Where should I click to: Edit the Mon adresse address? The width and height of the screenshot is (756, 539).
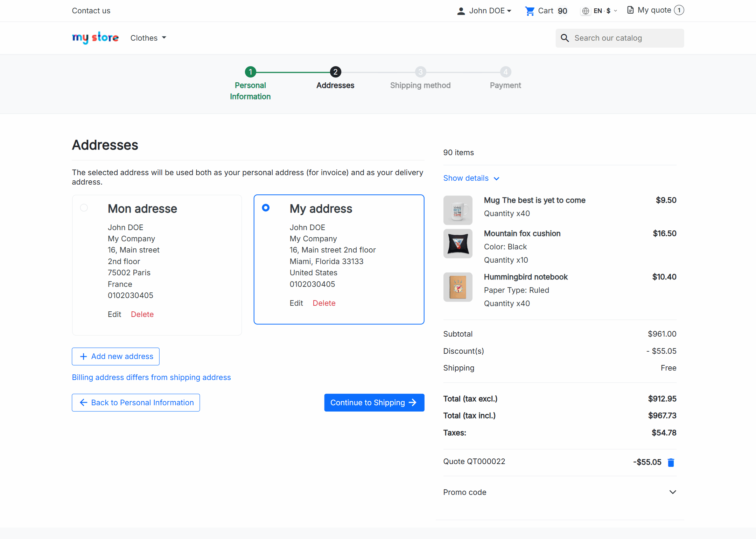[x=114, y=315]
